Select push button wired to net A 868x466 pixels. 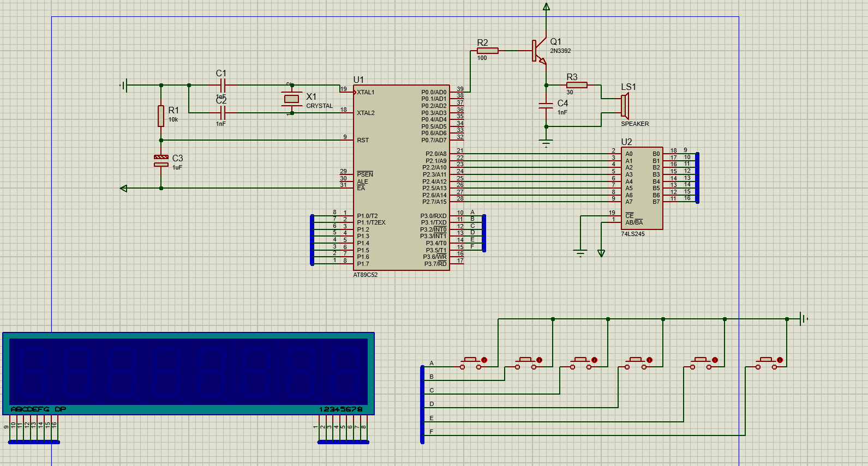[471, 363]
